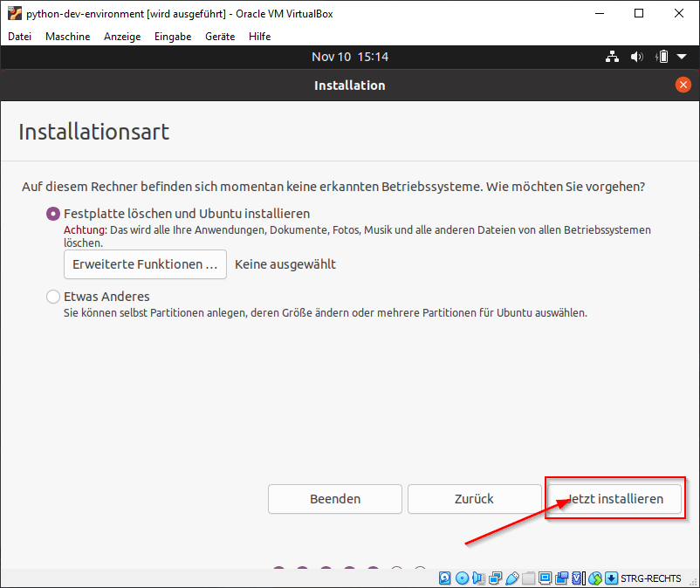
Task: Choose the 'Etwas Anderes' option
Action: 52,297
